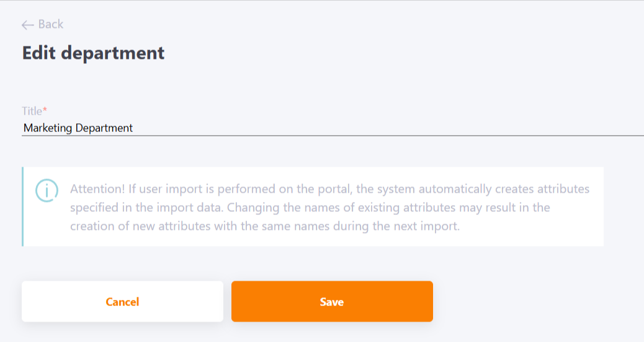
Task: Click the word Department in the title field
Action: (x=104, y=128)
